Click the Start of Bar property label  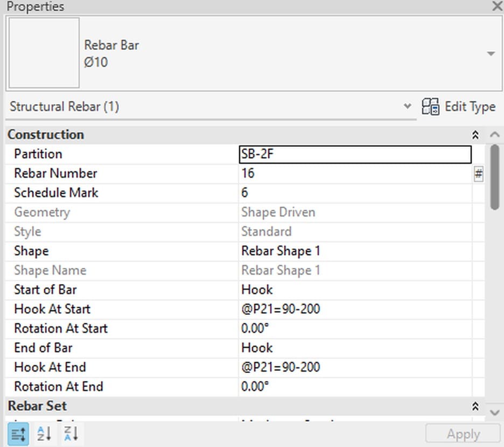[45, 290]
